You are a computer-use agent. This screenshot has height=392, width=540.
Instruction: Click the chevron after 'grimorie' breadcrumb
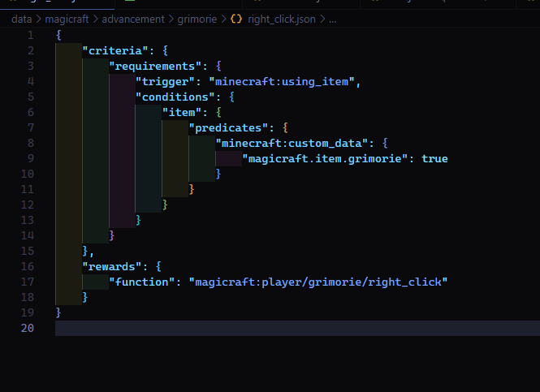click(x=223, y=19)
